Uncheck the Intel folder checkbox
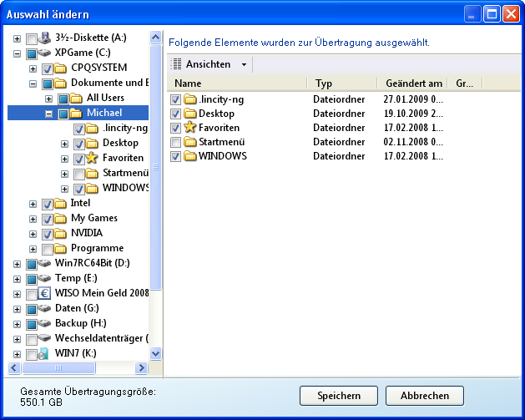The width and height of the screenshot is (525, 420). pyautogui.click(x=48, y=204)
